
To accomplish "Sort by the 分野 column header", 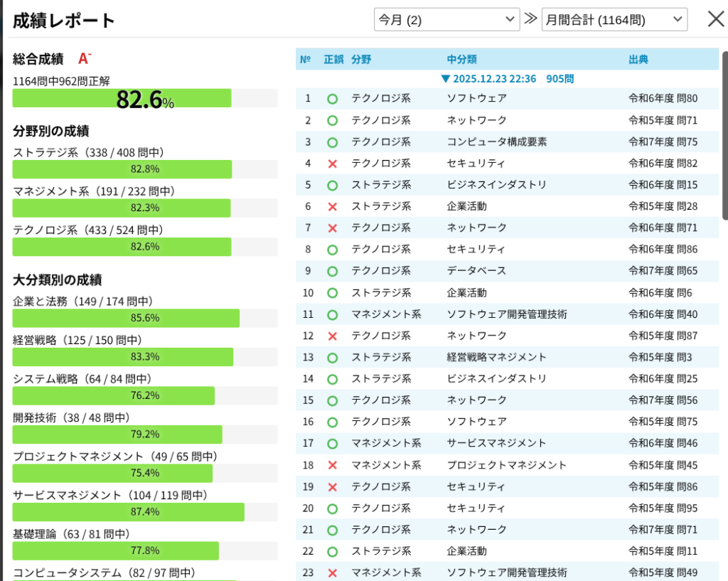I will point(361,60).
